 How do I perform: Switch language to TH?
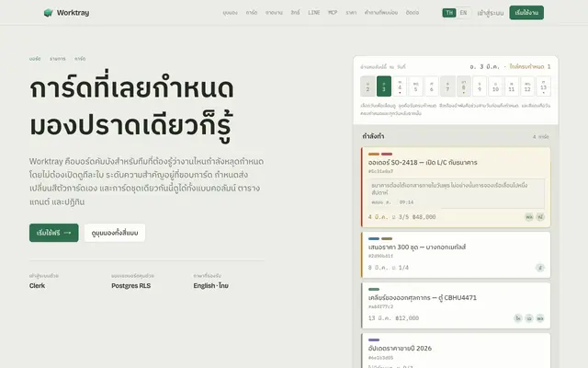[x=449, y=13]
